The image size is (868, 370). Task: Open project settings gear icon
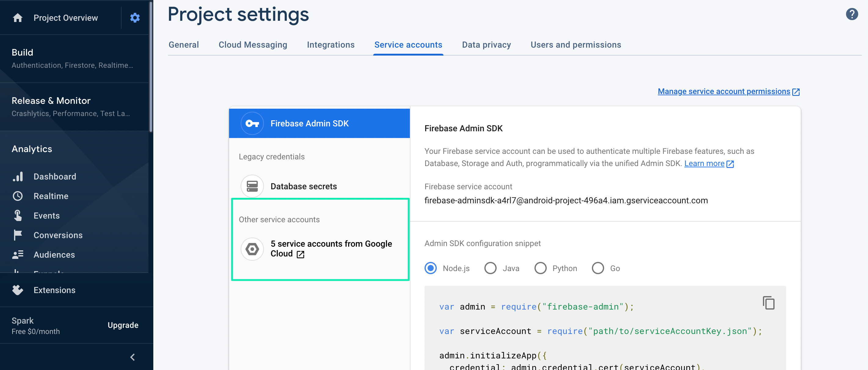click(x=135, y=17)
